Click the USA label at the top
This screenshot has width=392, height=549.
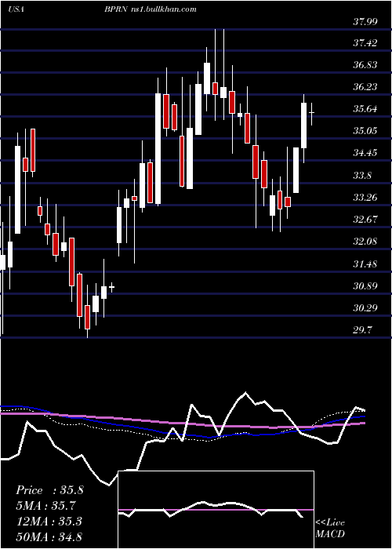coord(16,9)
